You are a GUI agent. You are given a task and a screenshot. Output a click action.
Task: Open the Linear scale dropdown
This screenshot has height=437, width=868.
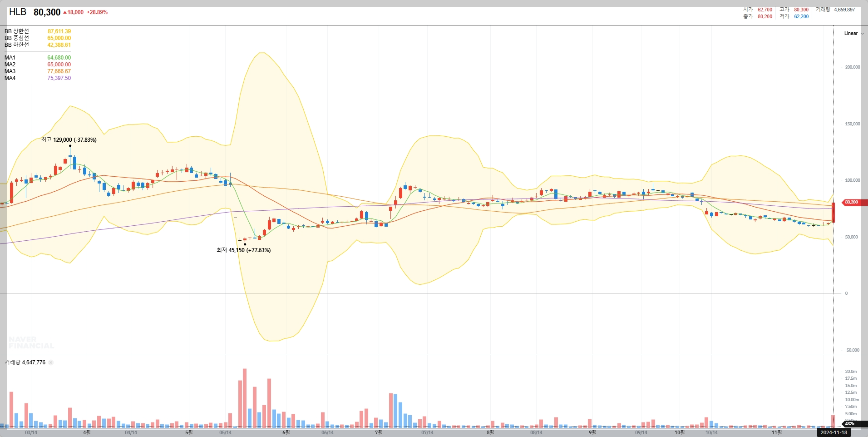tap(854, 33)
